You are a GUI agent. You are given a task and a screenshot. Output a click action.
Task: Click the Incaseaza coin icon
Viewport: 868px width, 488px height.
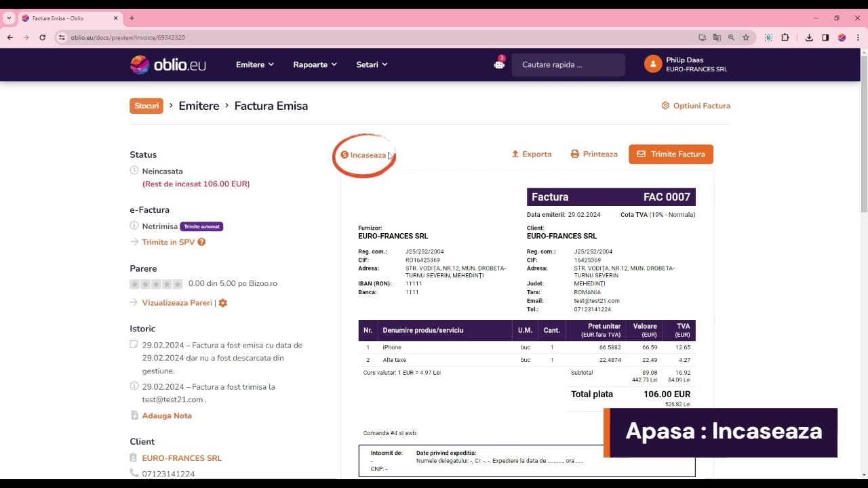click(x=344, y=155)
